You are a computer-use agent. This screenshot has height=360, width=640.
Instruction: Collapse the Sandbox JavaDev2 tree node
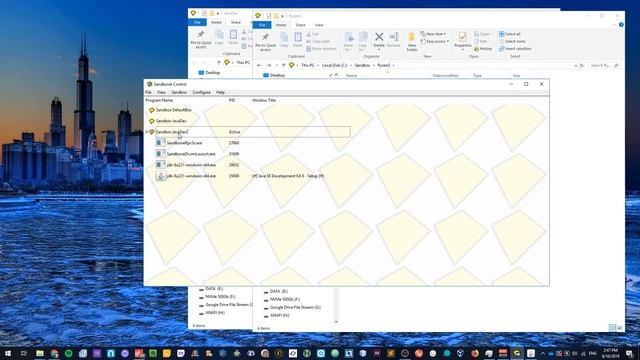tap(147, 132)
